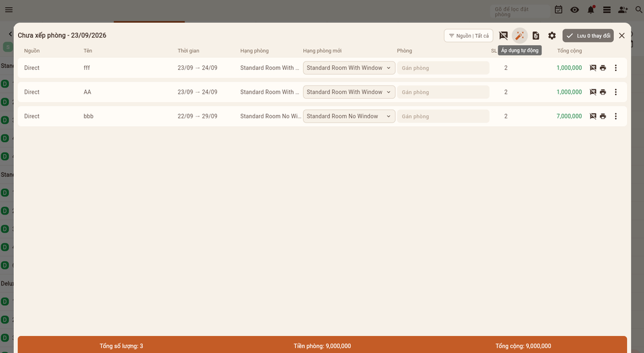Click Tiền phòng: 9,000,000 in footer
This screenshot has width=644, height=353.
[x=323, y=346]
